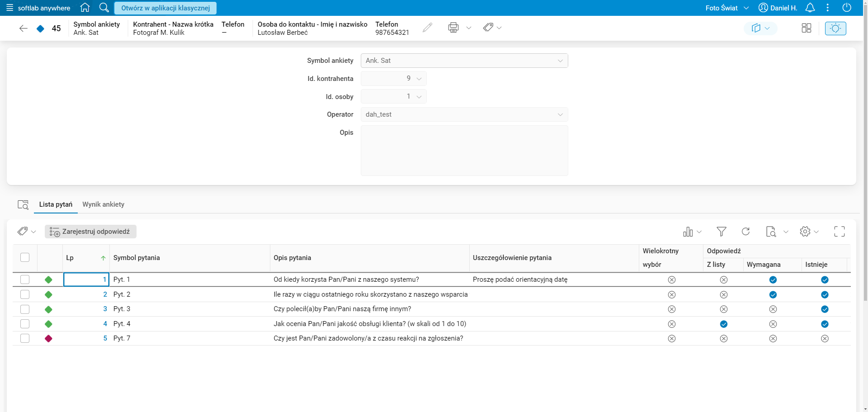
Task: Open the search magnifier in top bar
Action: click(x=104, y=8)
